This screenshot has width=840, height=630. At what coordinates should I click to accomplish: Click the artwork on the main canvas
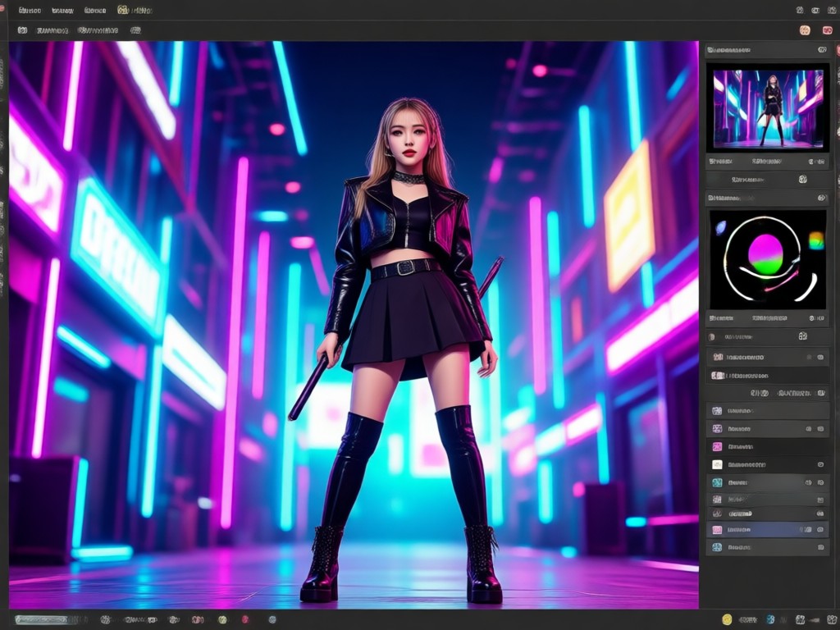click(x=354, y=325)
